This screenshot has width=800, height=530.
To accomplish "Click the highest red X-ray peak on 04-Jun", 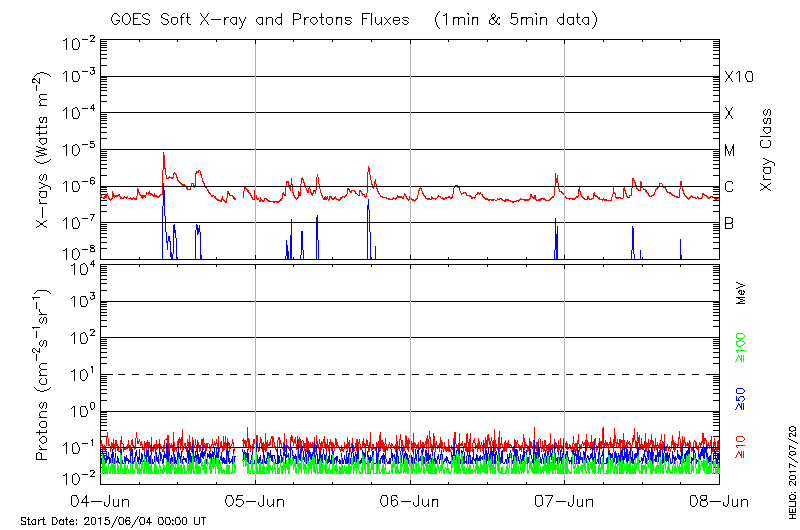I will [163, 153].
